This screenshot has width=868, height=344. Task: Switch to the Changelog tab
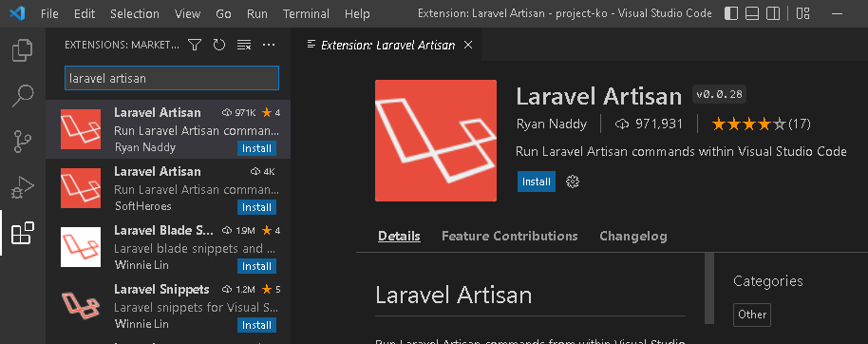pyautogui.click(x=633, y=236)
